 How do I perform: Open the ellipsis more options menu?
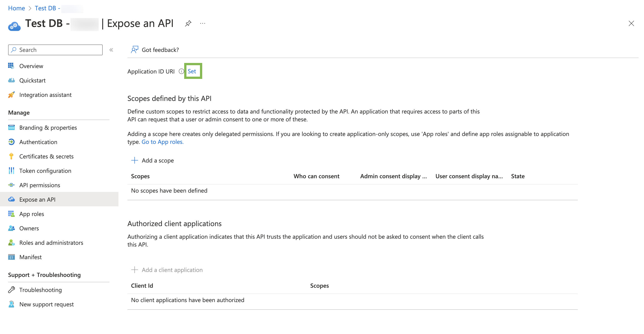[x=202, y=23]
